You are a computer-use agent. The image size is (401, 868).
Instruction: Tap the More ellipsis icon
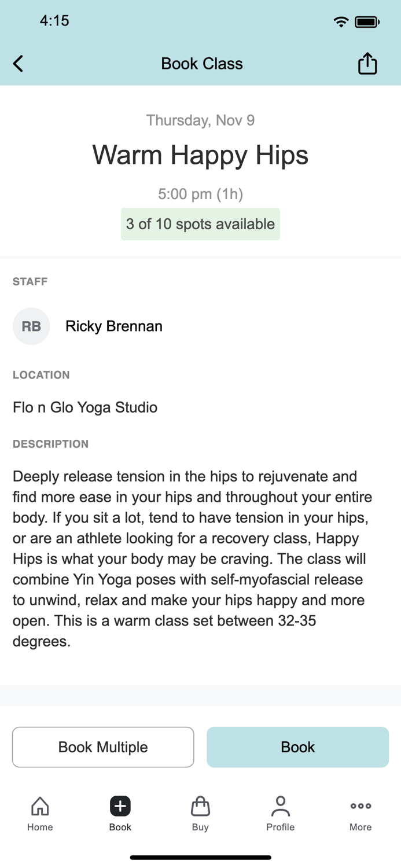pos(360,805)
